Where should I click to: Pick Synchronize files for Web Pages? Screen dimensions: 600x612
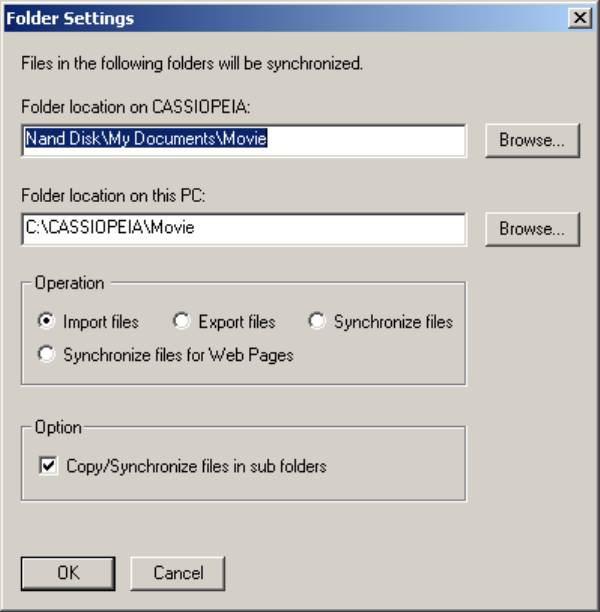coord(46,354)
